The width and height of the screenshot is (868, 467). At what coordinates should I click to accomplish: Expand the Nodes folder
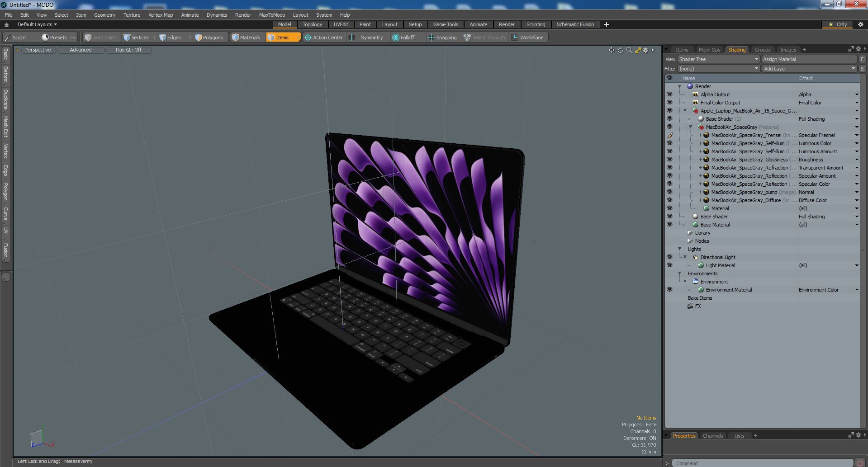tap(690, 241)
